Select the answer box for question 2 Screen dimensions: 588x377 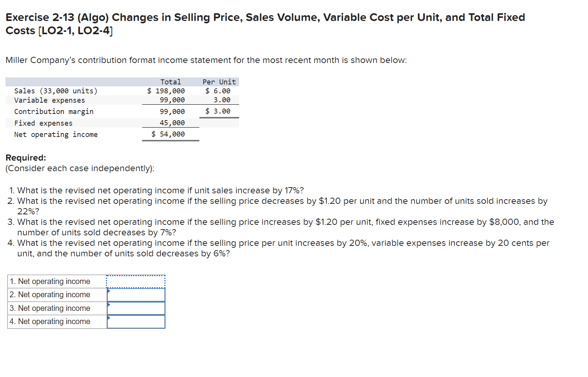136,295
